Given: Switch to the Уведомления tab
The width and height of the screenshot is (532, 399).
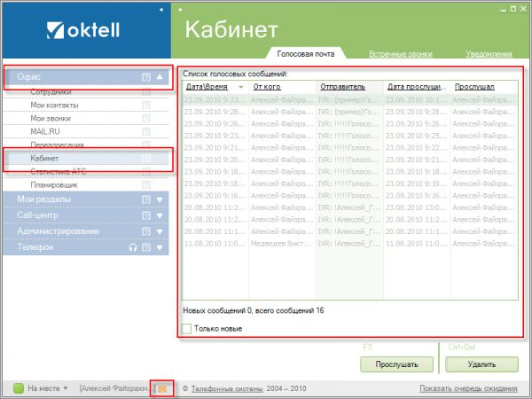Looking at the screenshot, I should [488, 54].
